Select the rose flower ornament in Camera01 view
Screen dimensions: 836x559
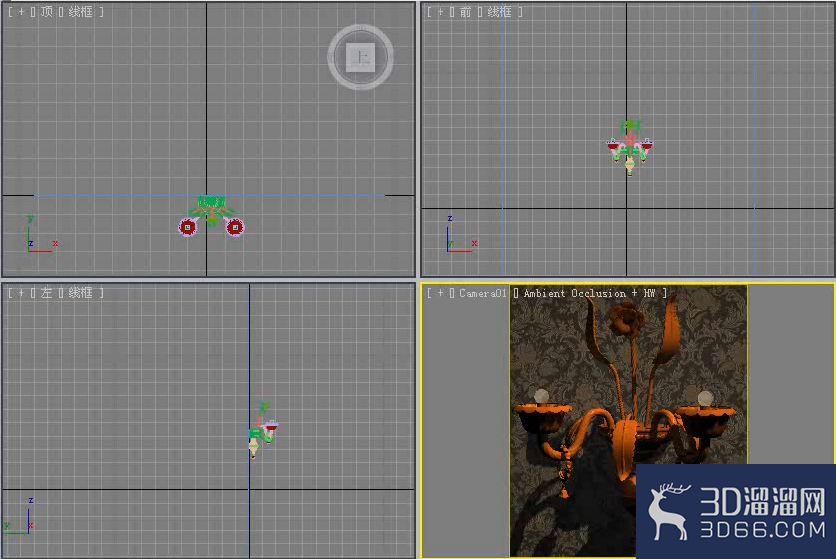tap(627, 320)
